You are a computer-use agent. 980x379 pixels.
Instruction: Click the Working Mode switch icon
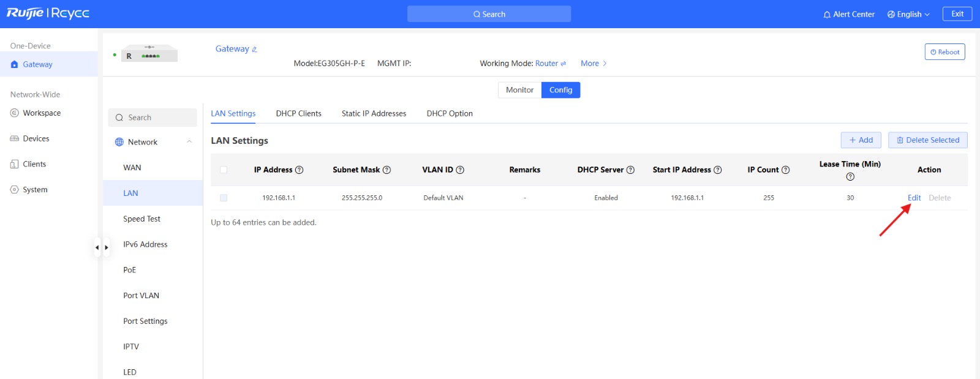tap(563, 64)
